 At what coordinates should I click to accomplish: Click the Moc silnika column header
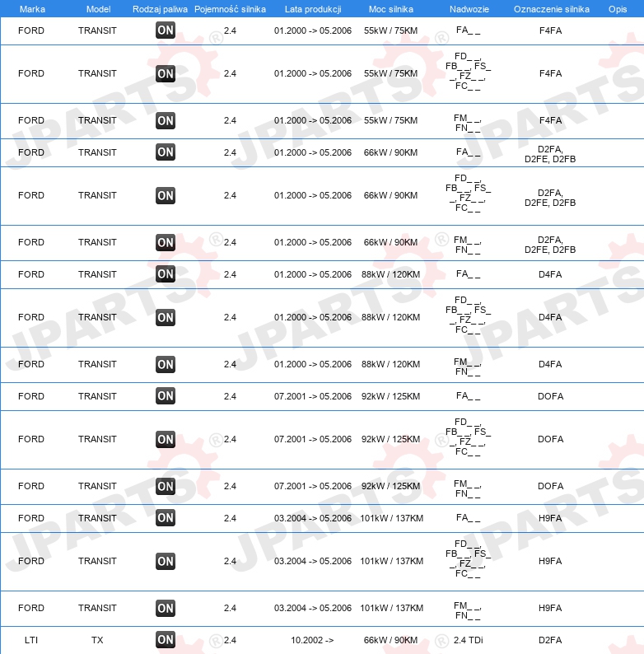point(391,9)
